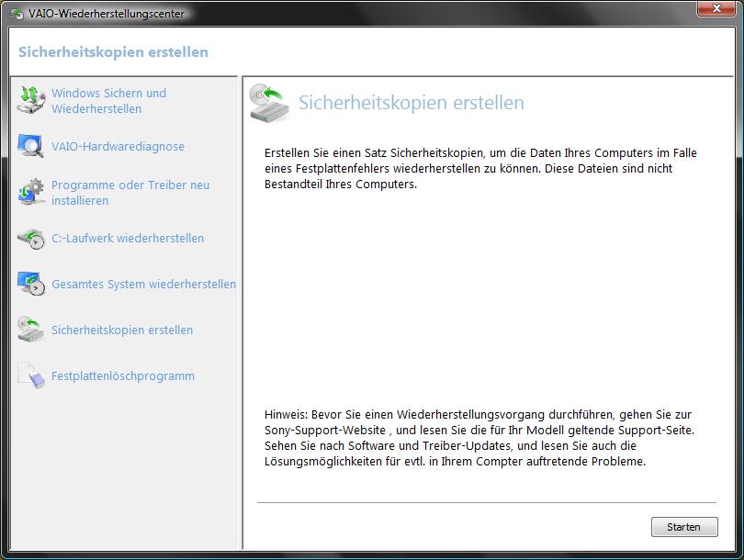Go to Sicherheitskopien erstellen in sidebar
This screenshot has width=744, height=560.
coord(122,330)
